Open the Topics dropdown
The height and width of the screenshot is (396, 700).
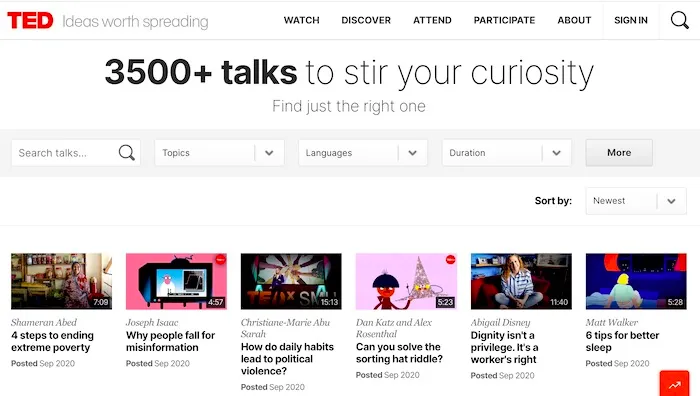tap(219, 153)
